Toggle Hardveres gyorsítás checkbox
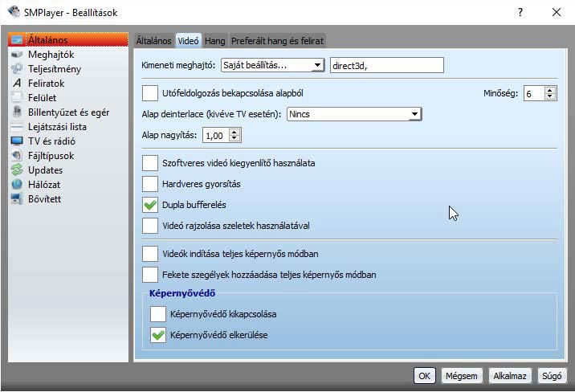The width and height of the screenshot is (575, 392). pos(150,184)
